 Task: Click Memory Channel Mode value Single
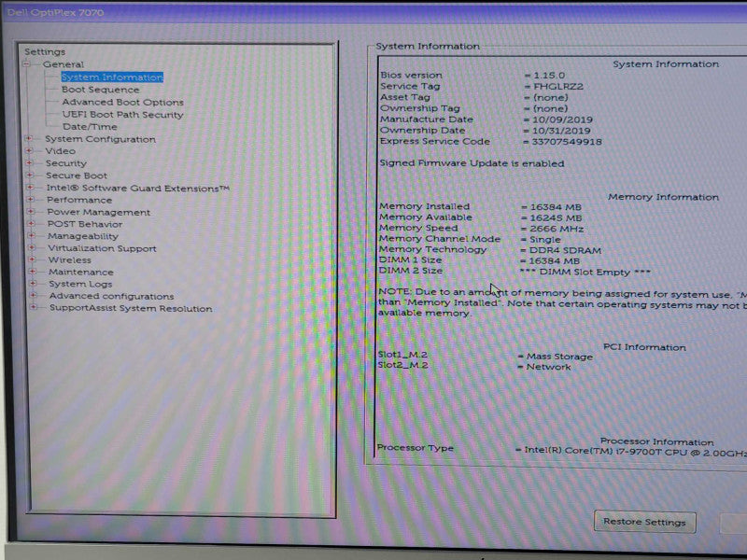coord(545,240)
